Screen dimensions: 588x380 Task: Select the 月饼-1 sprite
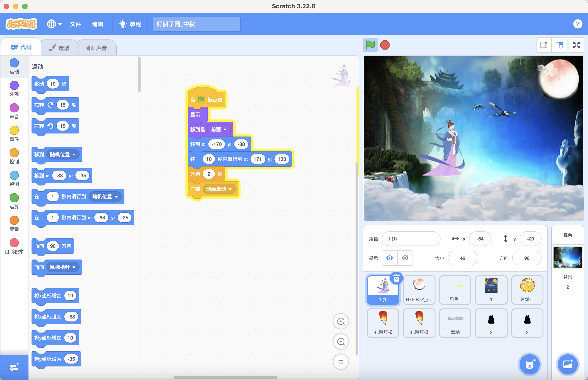[x=527, y=290]
